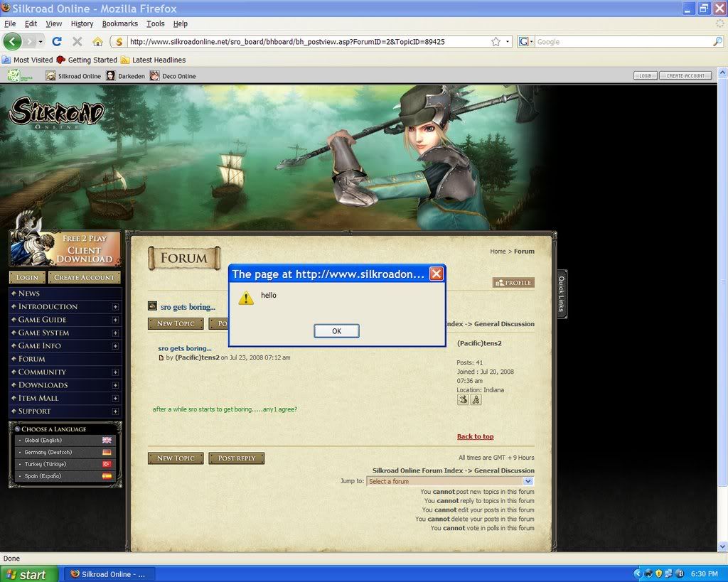Expand the Game System plus sign
Screen dimensions: 728x582
click(x=115, y=333)
